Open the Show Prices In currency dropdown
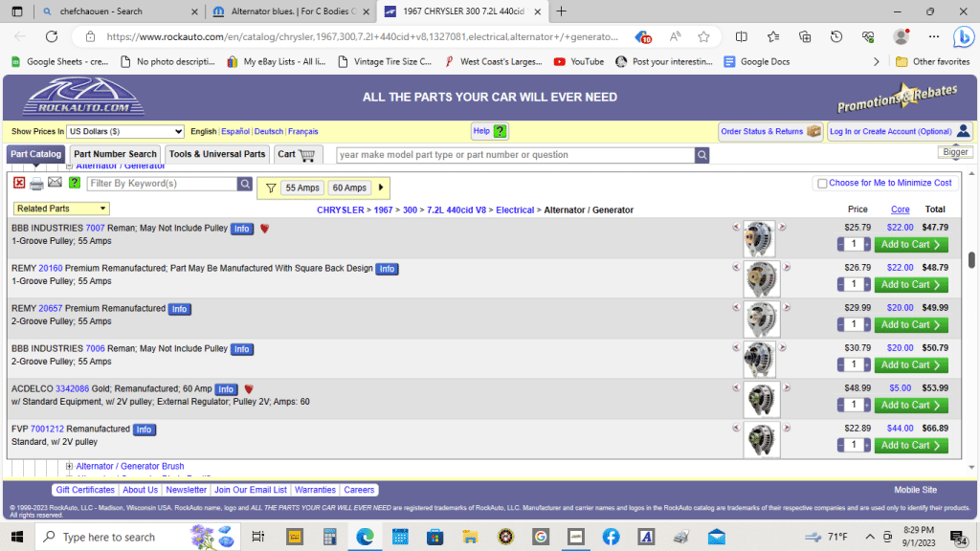The width and height of the screenshot is (980, 551). coord(125,131)
